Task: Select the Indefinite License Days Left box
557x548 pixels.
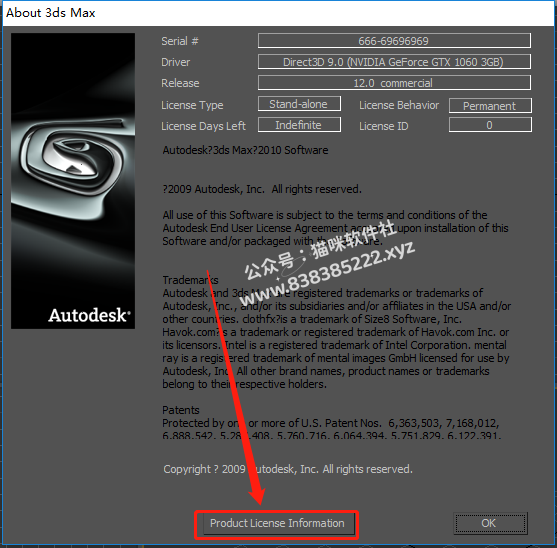Action: 299,125
